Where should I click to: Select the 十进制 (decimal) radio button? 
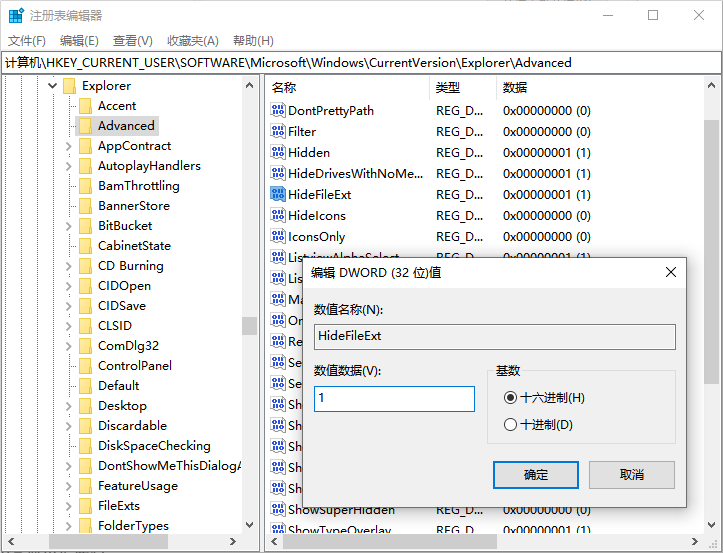coord(511,425)
